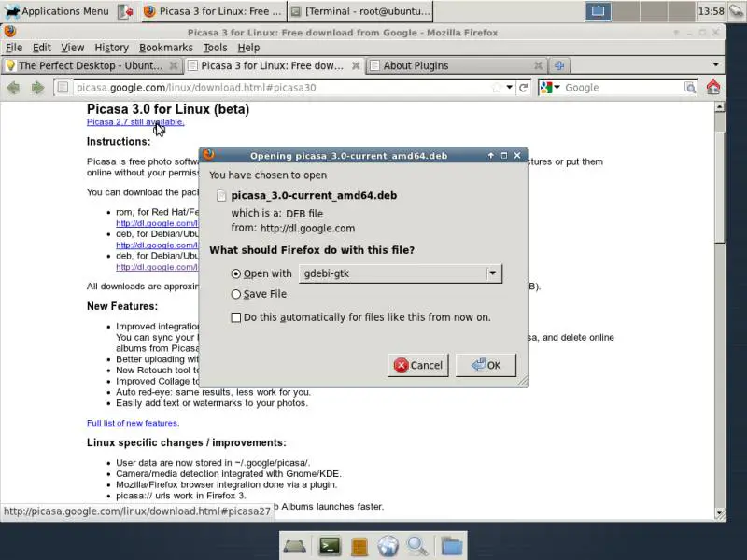Close the About Plugins tab

[x=538, y=65]
